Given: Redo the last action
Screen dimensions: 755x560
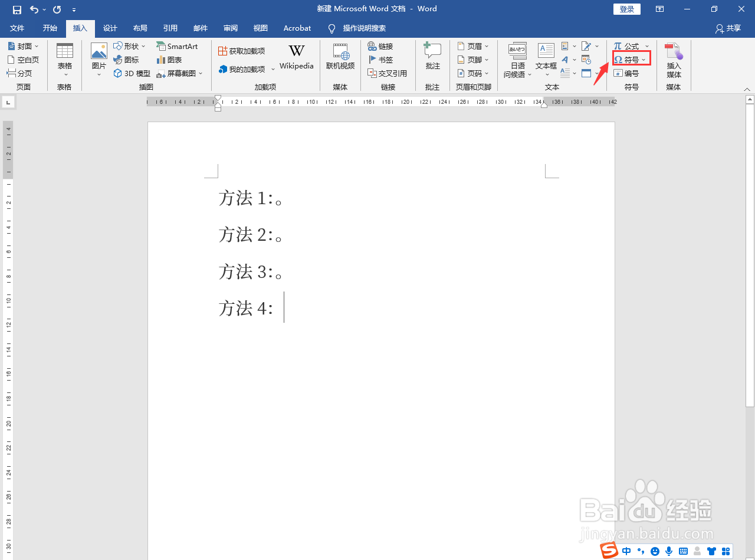Looking at the screenshot, I should 57,9.
